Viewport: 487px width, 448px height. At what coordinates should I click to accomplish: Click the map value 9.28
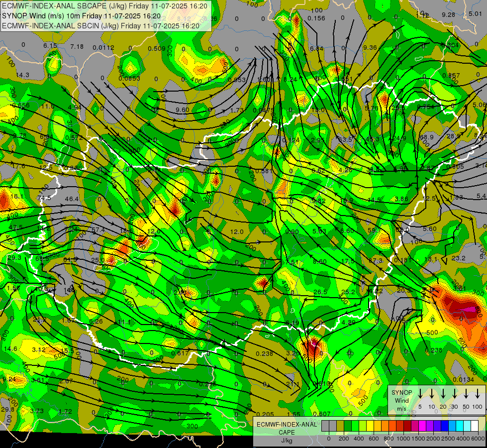[x=449, y=14]
